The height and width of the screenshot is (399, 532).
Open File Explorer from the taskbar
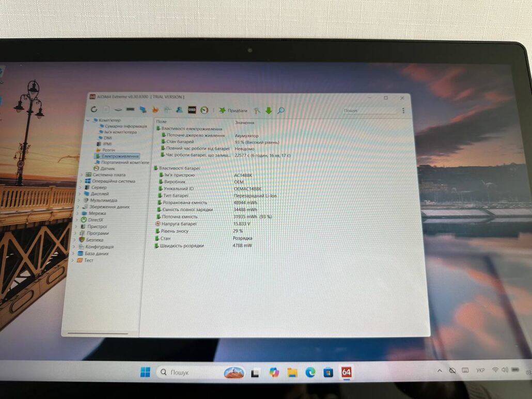coord(292,373)
